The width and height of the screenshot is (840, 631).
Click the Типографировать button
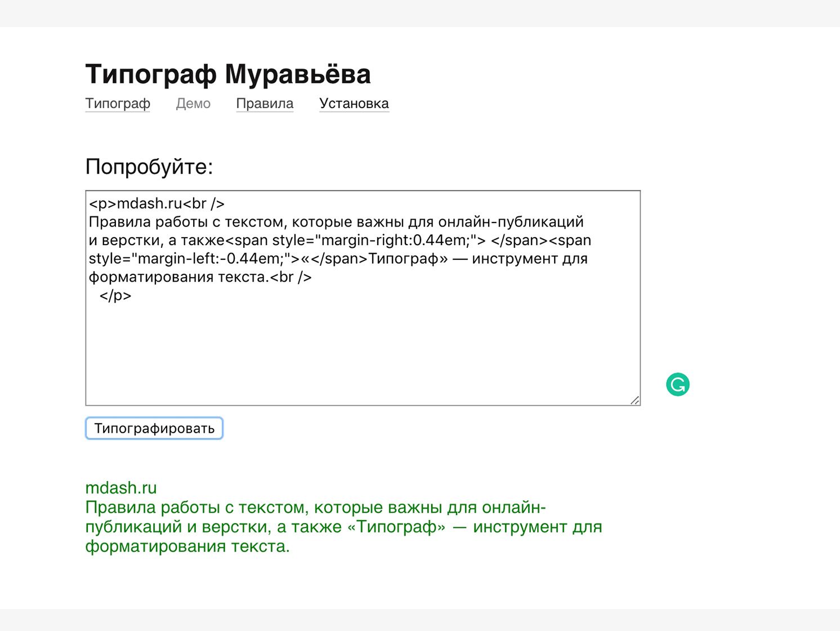[154, 428]
